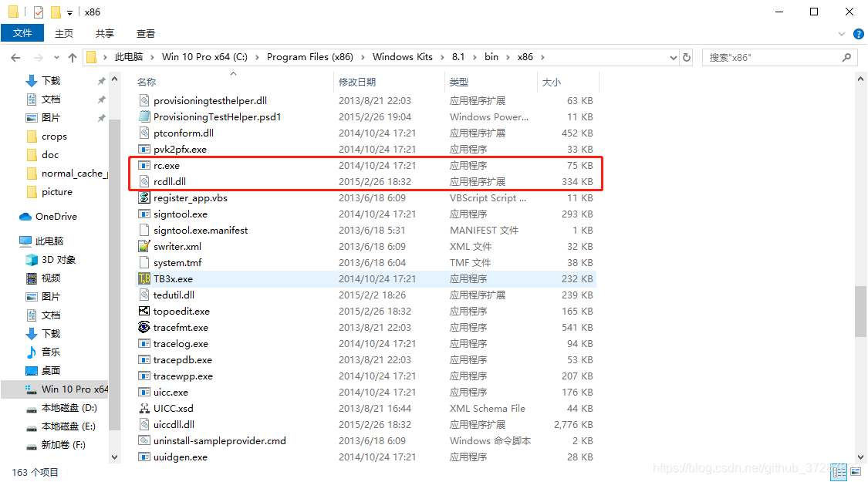Select the file tedutil.dll
The width and height of the screenshot is (868, 482).
pyautogui.click(x=174, y=295)
